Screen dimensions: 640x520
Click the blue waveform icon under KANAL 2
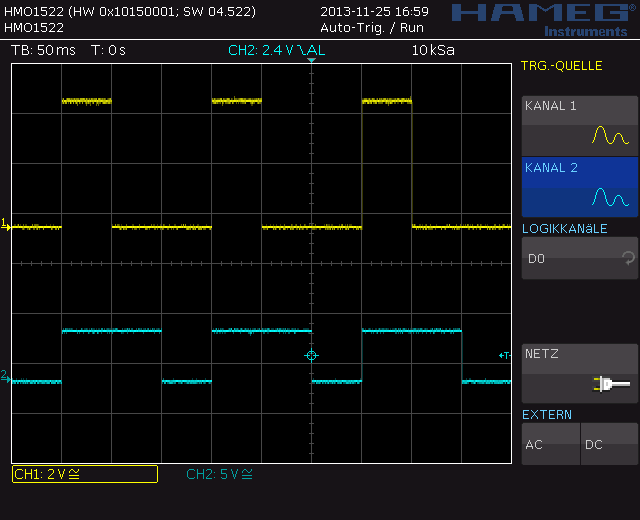pyautogui.click(x=610, y=197)
